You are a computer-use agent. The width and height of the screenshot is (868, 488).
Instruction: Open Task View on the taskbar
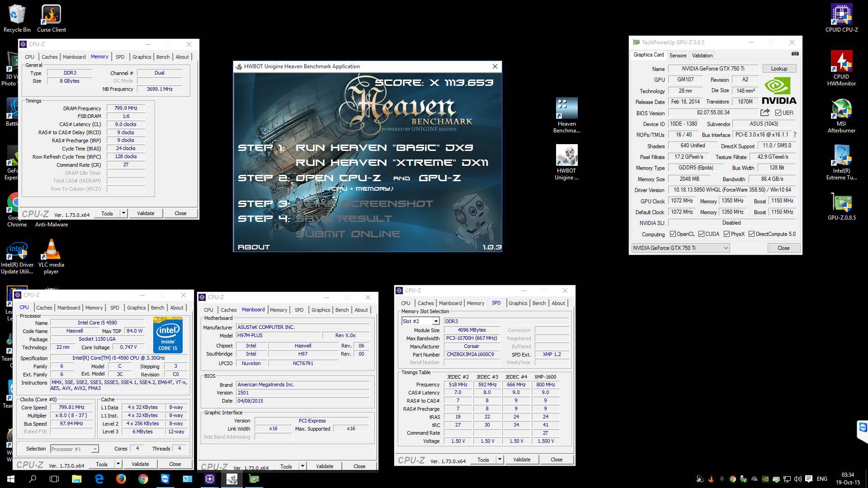coord(54,479)
